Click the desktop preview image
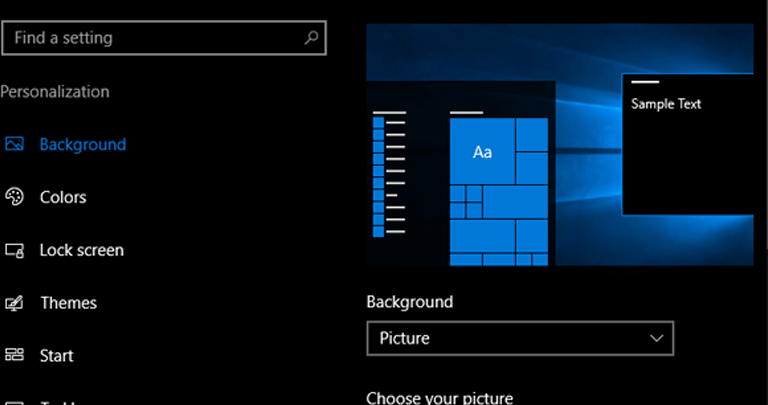Image resolution: width=768 pixels, height=405 pixels. pos(560,145)
